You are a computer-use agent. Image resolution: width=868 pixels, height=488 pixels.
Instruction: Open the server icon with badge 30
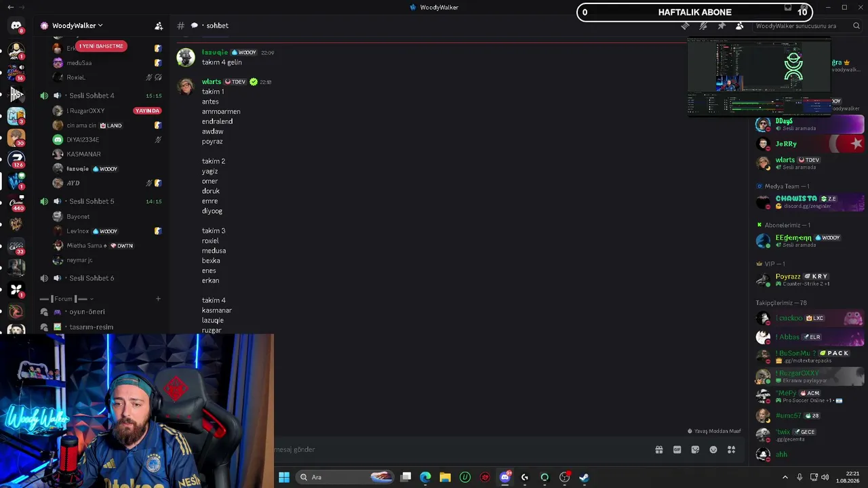tap(16, 138)
